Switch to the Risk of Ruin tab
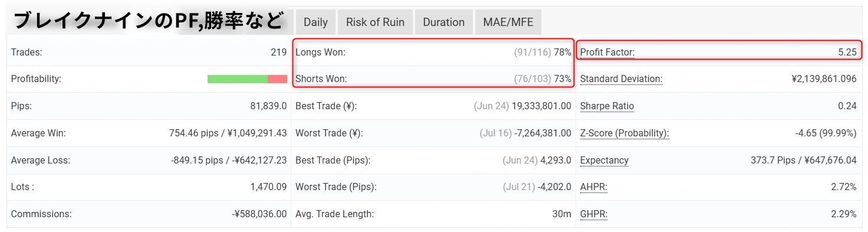Viewport: 868px width, 232px height. [375, 22]
